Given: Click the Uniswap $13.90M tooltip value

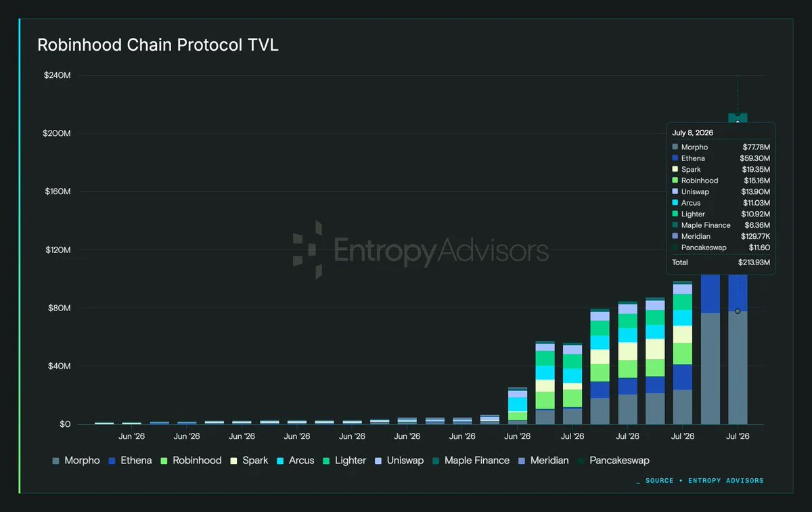Looking at the screenshot, I should (755, 192).
